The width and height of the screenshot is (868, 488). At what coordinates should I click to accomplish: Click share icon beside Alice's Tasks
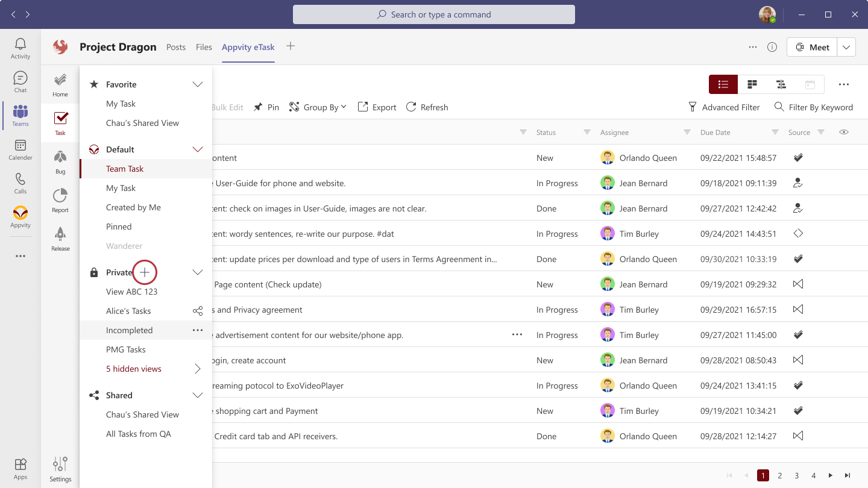[197, 311]
